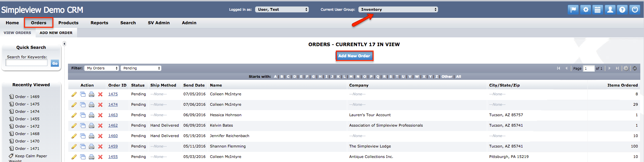Open the Search menu
This screenshot has width=644, height=162.
(128, 23)
